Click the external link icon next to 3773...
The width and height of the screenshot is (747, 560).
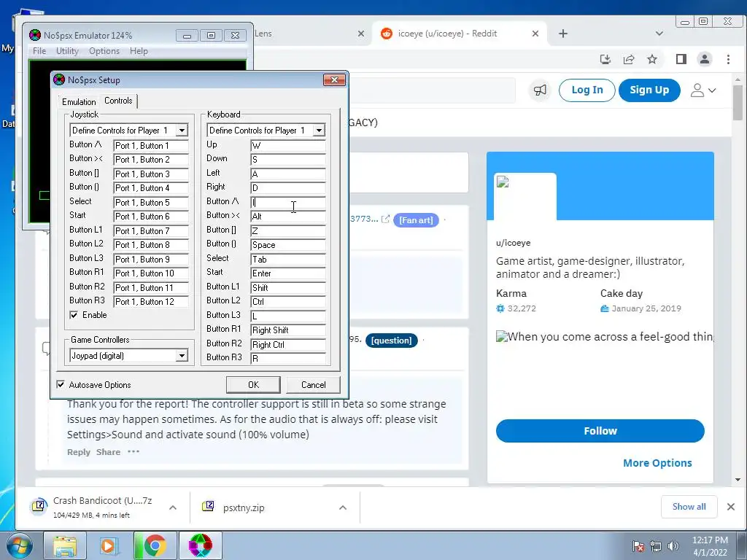click(x=385, y=219)
